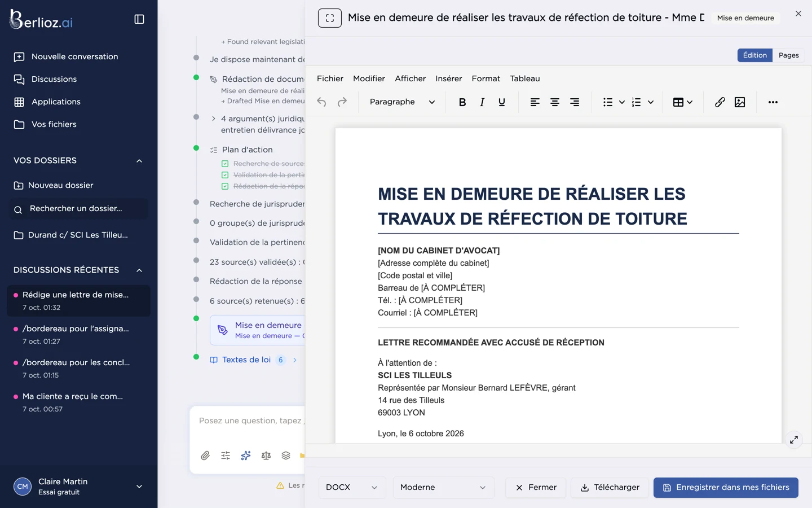Open the DOCX format dropdown
The image size is (812, 508).
point(352,488)
